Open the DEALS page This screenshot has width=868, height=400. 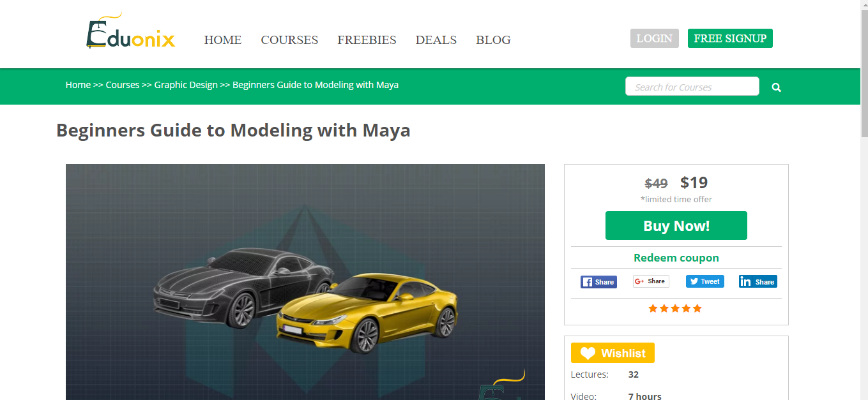[x=436, y=40]
